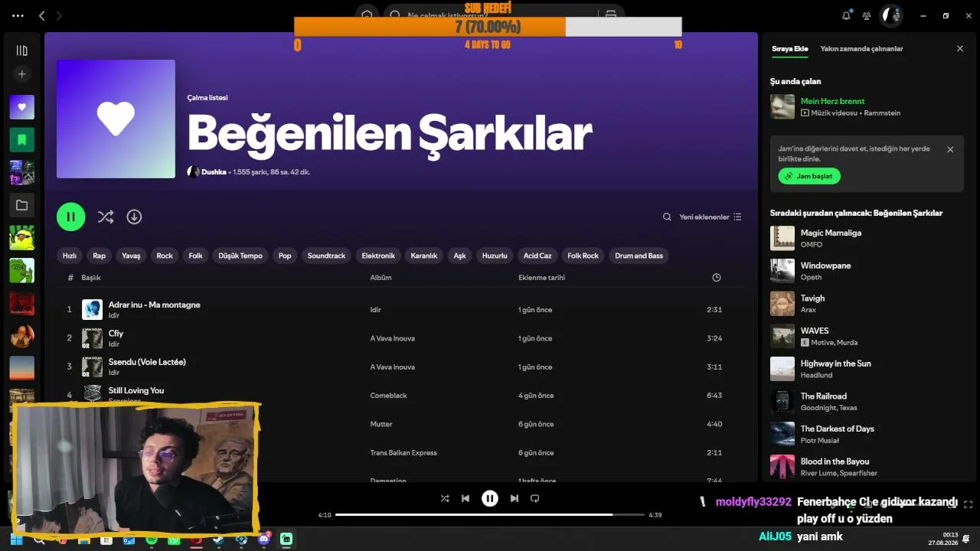Toggle the Rock filter chip
Viewport: 980px width, 551px height.
point(165,256)
